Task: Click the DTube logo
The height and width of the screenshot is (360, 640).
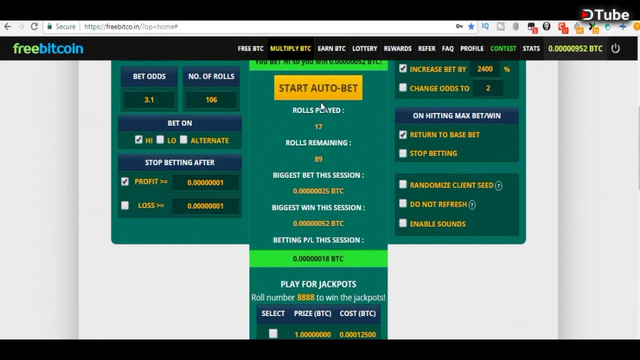Action: click(606, 15)
